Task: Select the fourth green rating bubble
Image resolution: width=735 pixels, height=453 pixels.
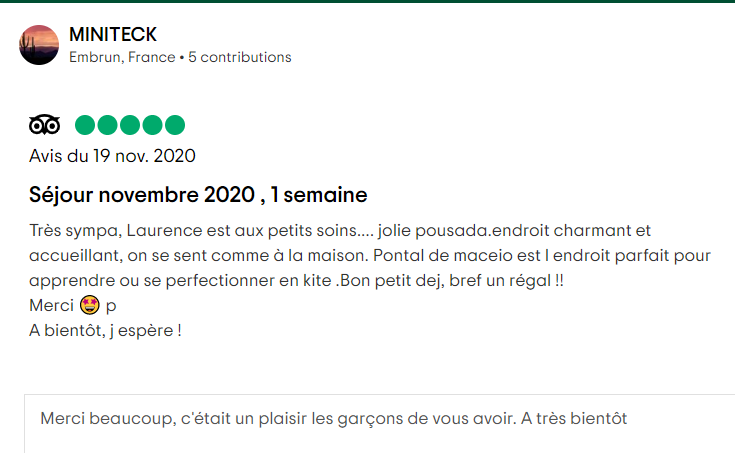Action: [x=152, y=125]
